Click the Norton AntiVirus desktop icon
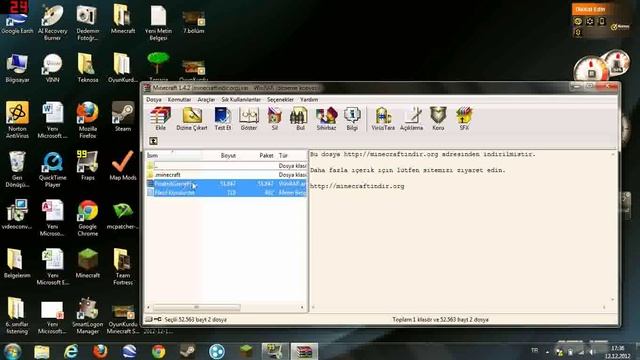 pyautogui.click(x=17, y=120)
